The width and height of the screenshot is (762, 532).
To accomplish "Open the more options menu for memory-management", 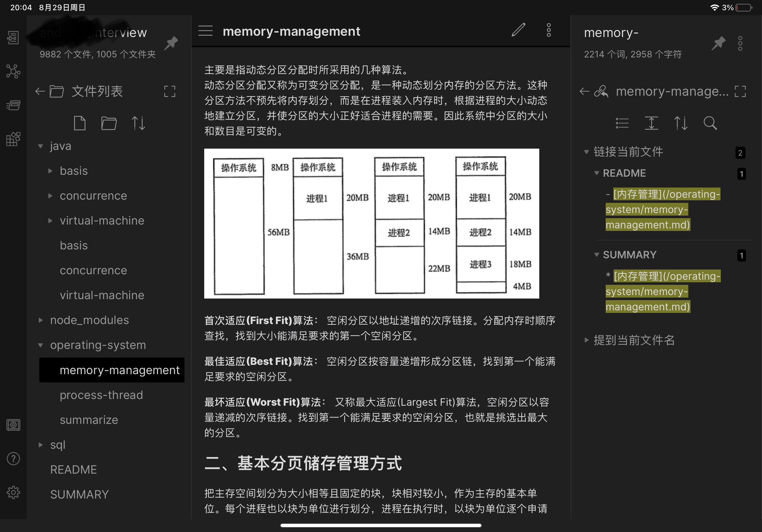I will point(549,30).
